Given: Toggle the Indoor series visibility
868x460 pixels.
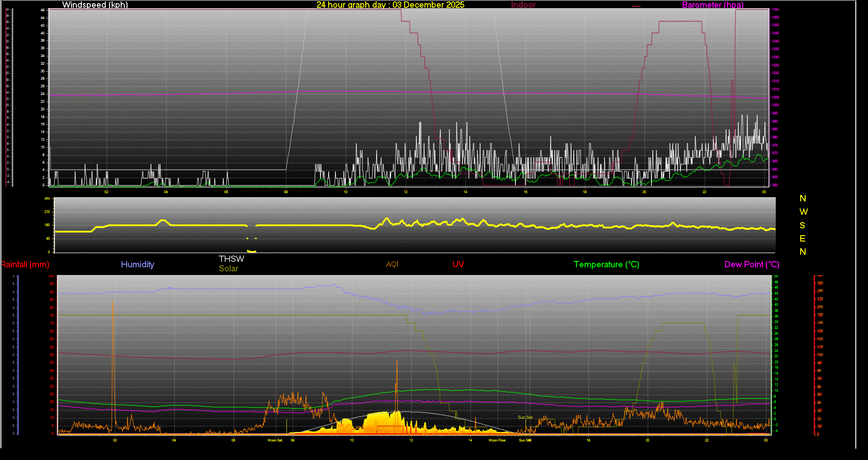Looking at the screenshot, I should pyautogui.click(x=523, y=5).
